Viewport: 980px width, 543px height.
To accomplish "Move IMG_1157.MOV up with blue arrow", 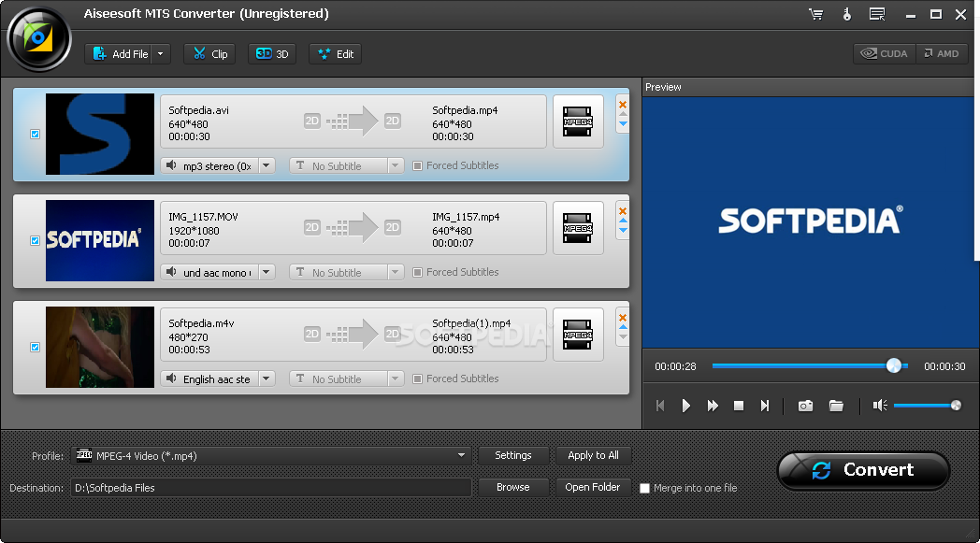I will pos(623,220).
